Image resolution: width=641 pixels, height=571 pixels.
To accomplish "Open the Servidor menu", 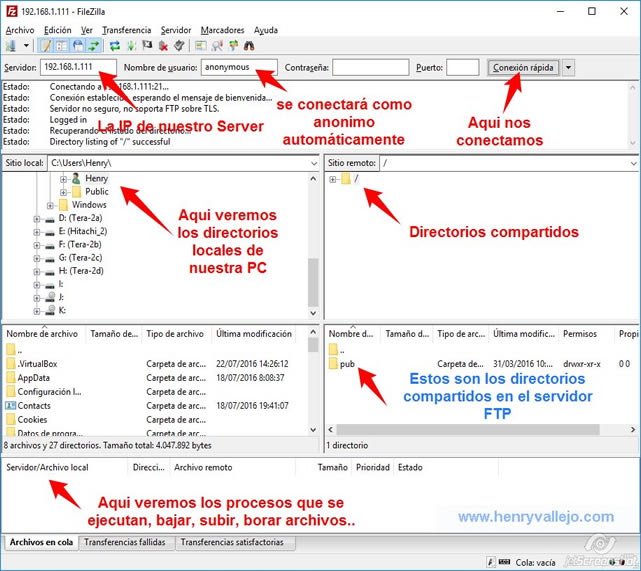I will (x=176, y=30).
